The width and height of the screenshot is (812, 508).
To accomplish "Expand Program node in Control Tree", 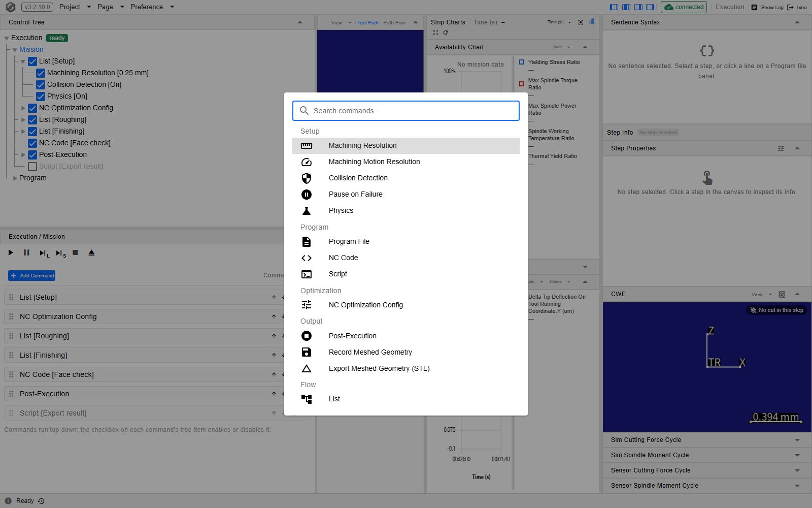I will pyautogui.click(x=15, y=178).
